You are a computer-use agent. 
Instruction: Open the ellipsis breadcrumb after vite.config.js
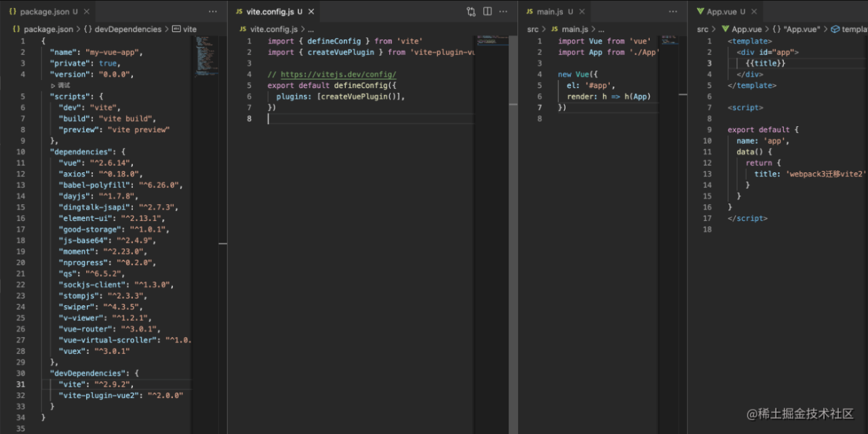pyautogui.click(x=311, y=29)
